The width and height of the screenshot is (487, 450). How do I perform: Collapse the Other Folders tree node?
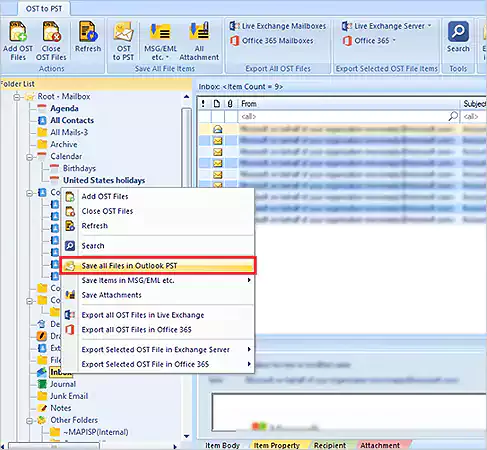29,421
